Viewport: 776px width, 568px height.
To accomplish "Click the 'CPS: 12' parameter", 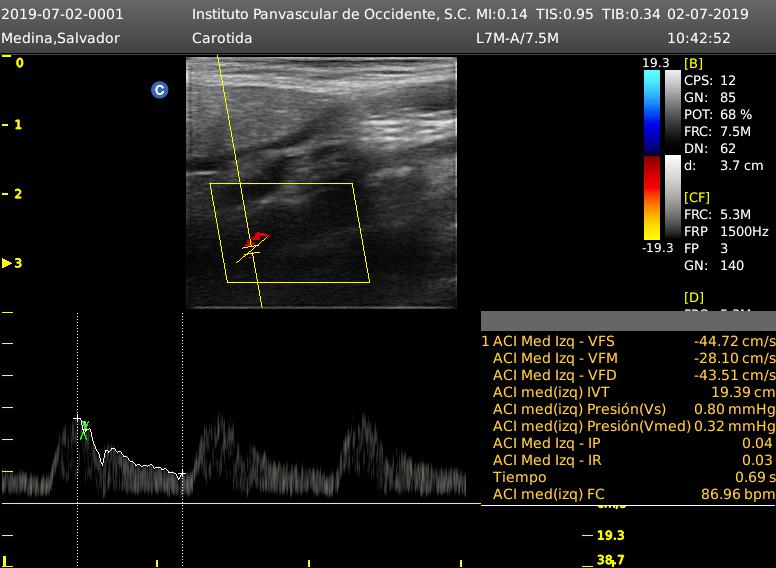I will click(x=710, y=80).
